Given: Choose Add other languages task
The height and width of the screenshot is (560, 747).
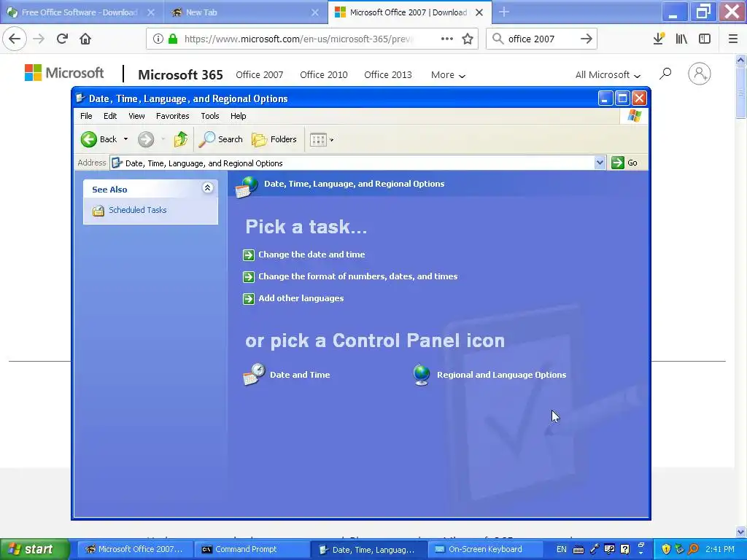Looking at the screenshot, I should (301, 298).
